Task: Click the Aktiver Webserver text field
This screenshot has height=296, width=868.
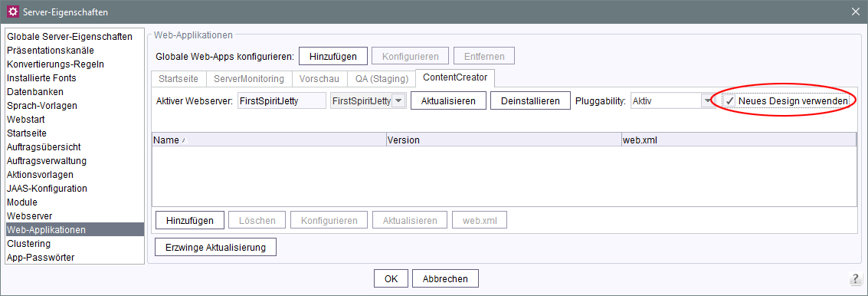Action: pyautogui.click(x=282, y=101)
